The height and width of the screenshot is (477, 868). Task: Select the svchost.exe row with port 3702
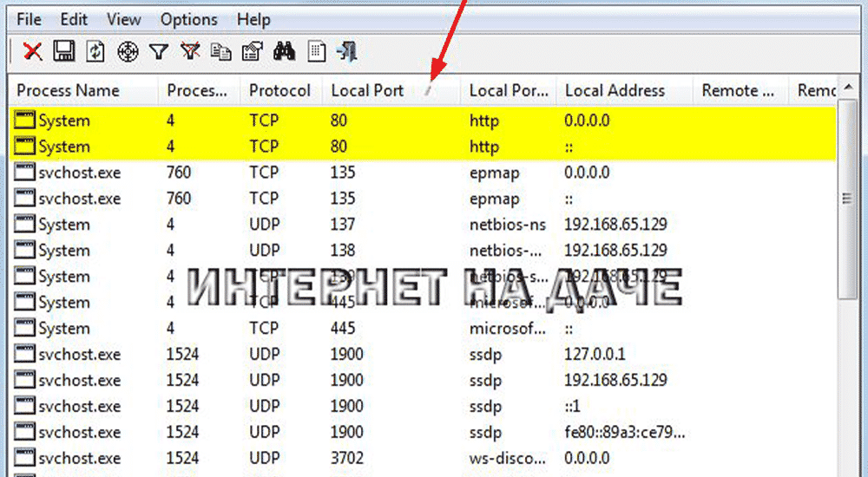80,458
